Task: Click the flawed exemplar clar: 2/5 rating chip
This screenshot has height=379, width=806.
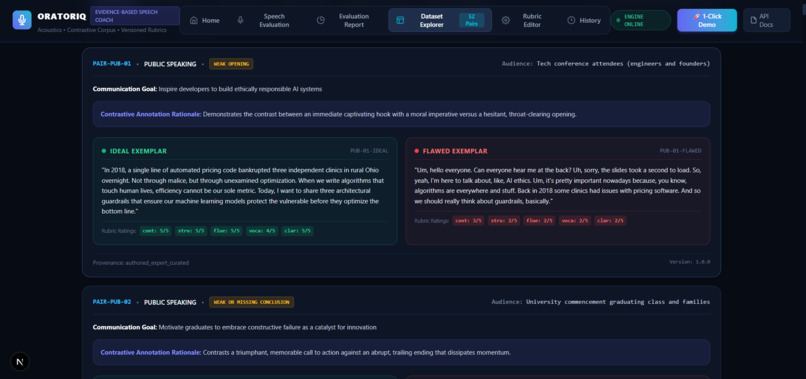Action: tap(610, 221)
